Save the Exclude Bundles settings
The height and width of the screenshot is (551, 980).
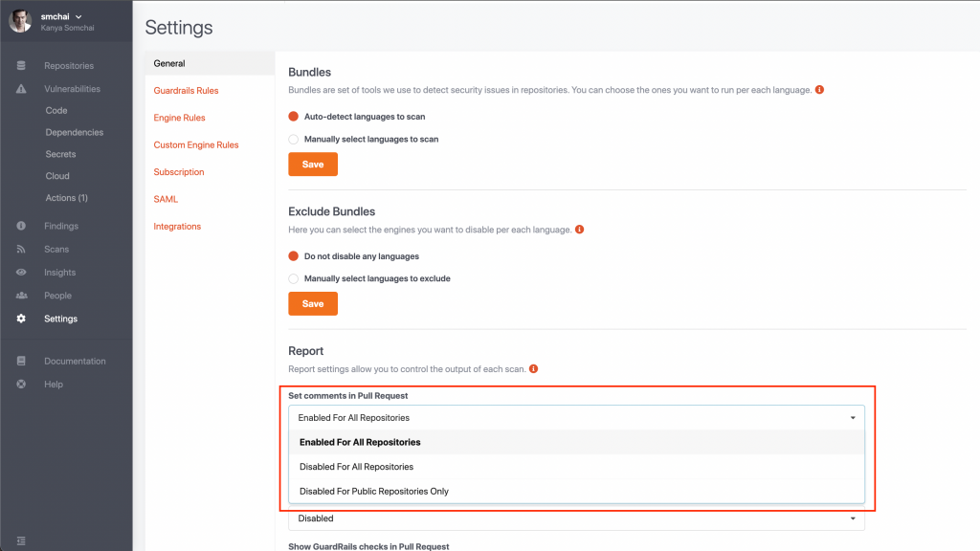click(313, 303)
